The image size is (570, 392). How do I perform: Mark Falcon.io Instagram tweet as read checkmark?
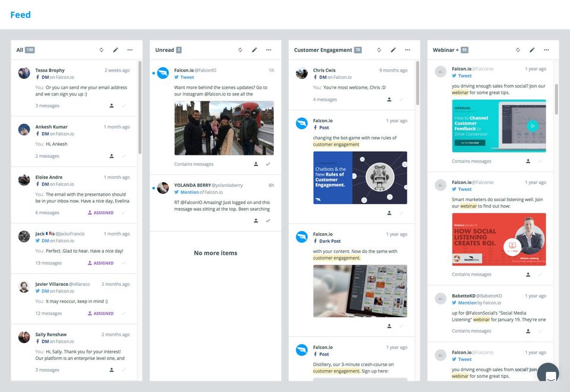(268, 164)
